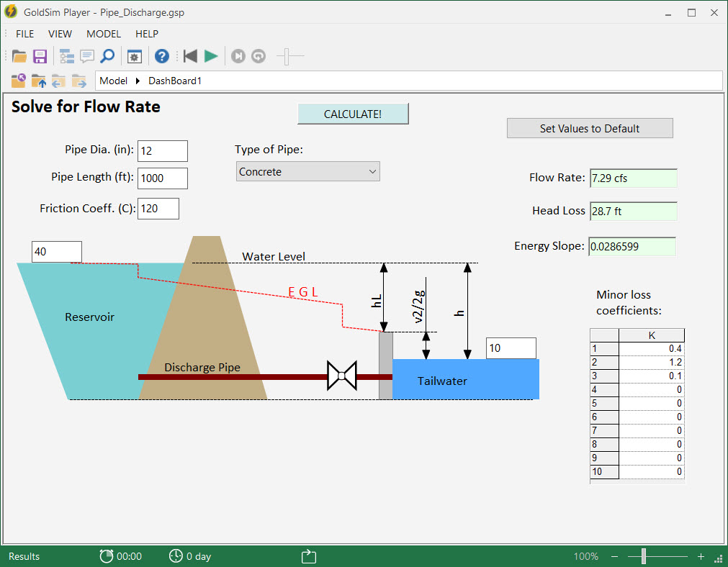
Task: Click the GoldSim app icon in title bar
Action: (11, 12)
